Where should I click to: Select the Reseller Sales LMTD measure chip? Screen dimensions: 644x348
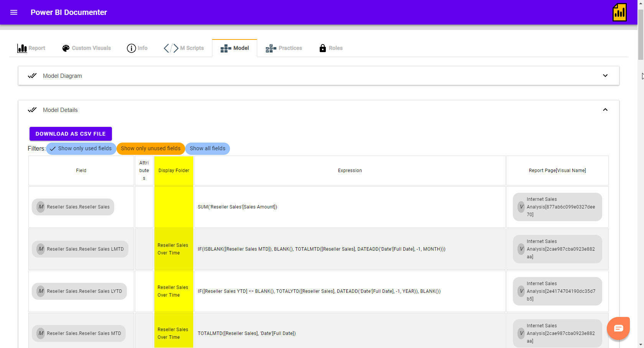point(79,249)
